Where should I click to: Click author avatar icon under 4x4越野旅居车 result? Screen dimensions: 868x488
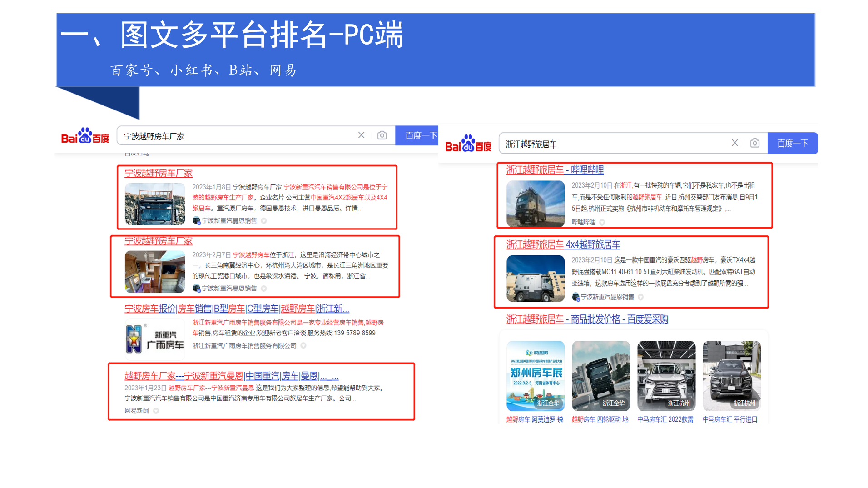(575, 297)
